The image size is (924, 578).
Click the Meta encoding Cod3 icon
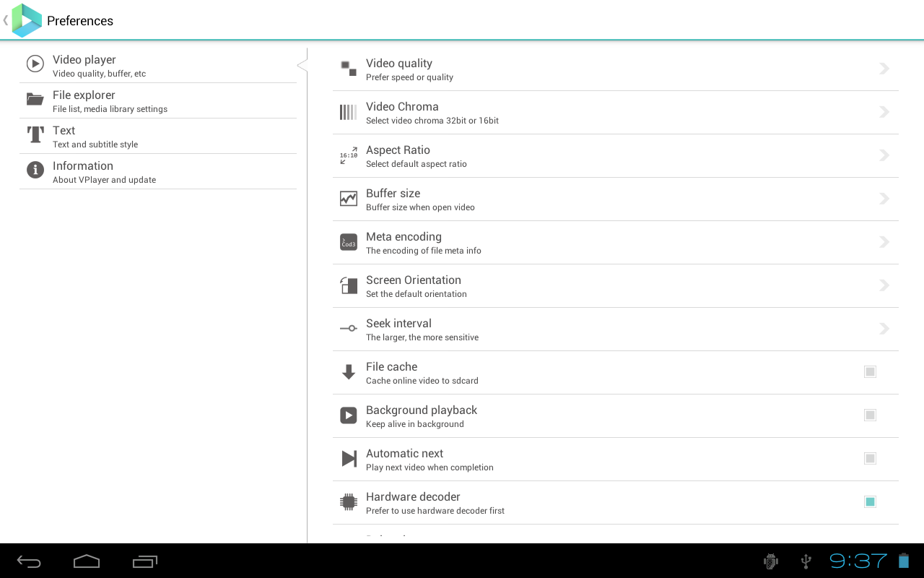348,242
